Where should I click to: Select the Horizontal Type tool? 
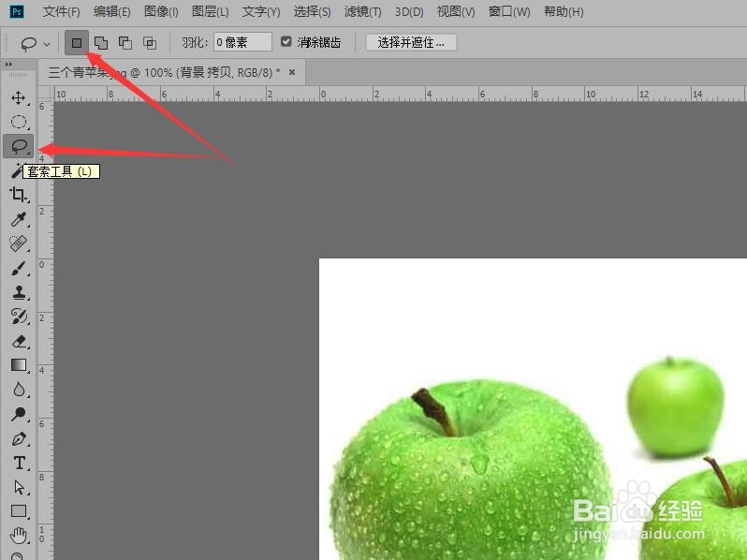(19, 463)
